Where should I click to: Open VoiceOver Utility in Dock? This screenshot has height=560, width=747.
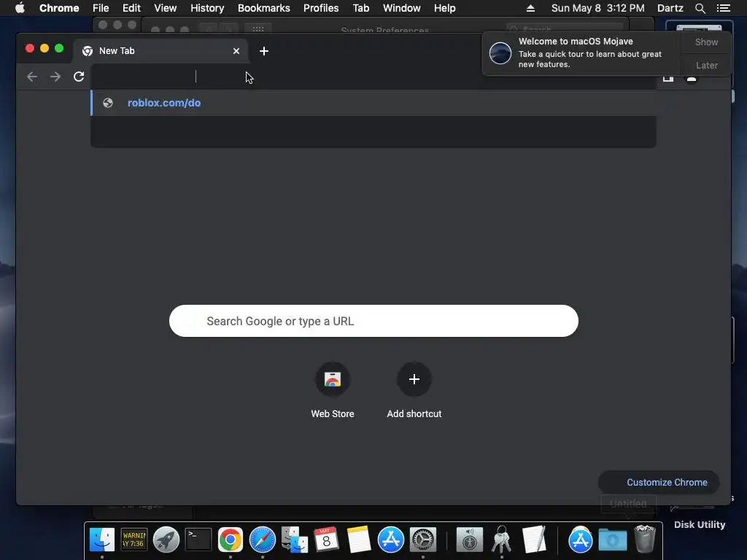click(469, 540)
